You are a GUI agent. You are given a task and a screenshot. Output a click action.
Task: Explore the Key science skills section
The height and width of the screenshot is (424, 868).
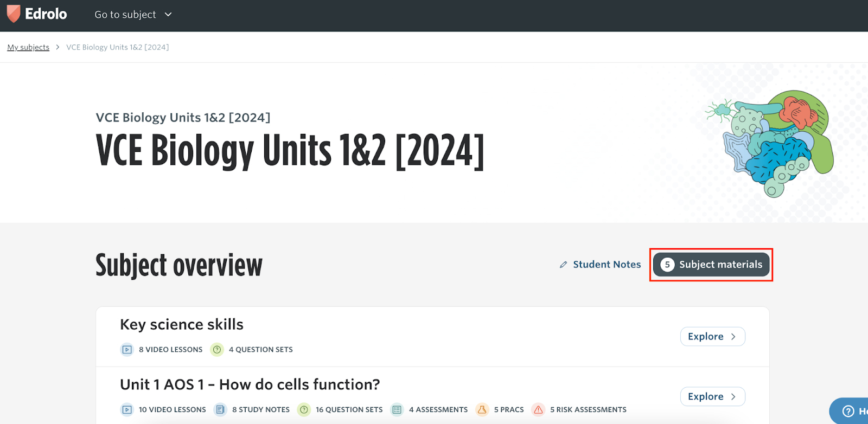pyautogui.click(x=712, y=337)
